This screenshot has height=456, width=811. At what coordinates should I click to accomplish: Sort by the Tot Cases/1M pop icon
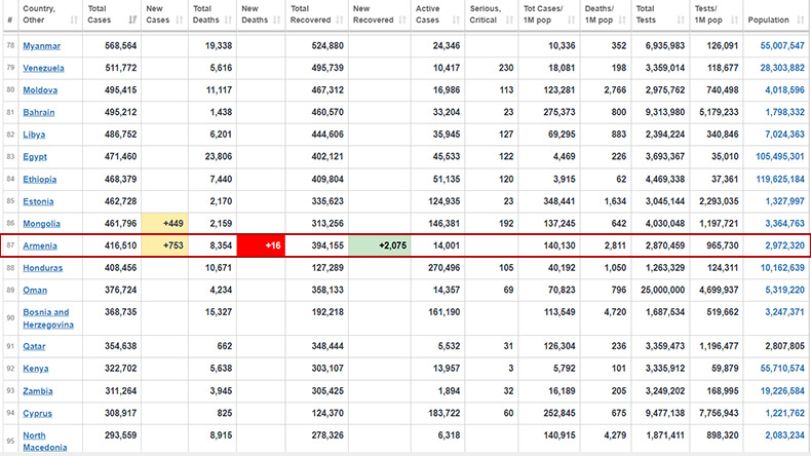pyautogui.click(x=572, y=20)
